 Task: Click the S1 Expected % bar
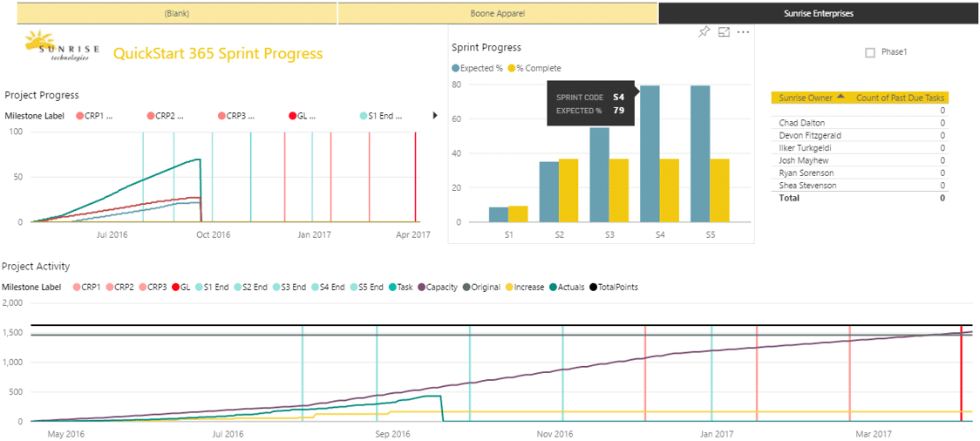click(x=498, y=215)
